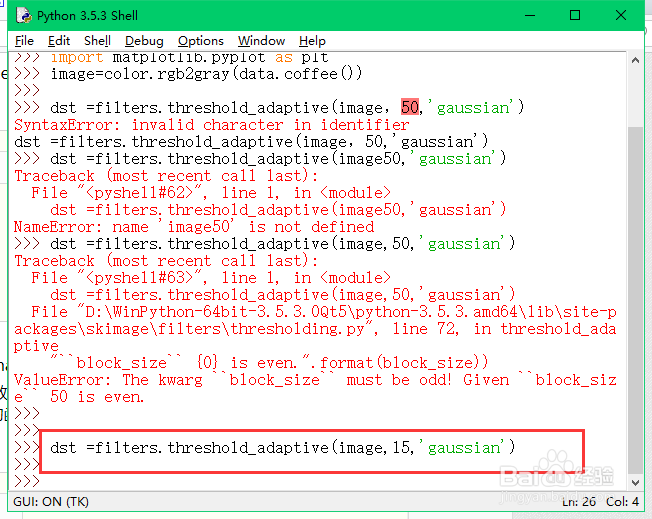Click the line with threshold_adaptive(image,15,'gaussian')
The image size is (652, 519).
click(282, 447)
